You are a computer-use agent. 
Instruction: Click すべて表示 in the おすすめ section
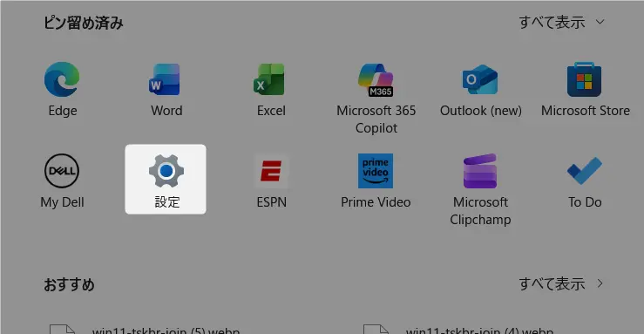[561, 284]
